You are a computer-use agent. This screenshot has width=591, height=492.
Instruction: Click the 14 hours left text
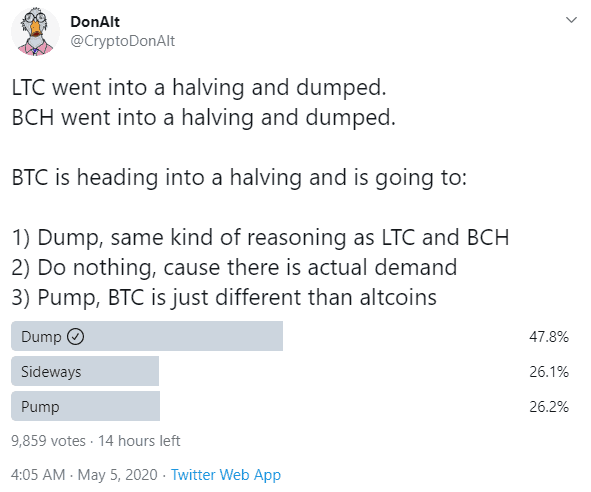(x=139, y=441)
